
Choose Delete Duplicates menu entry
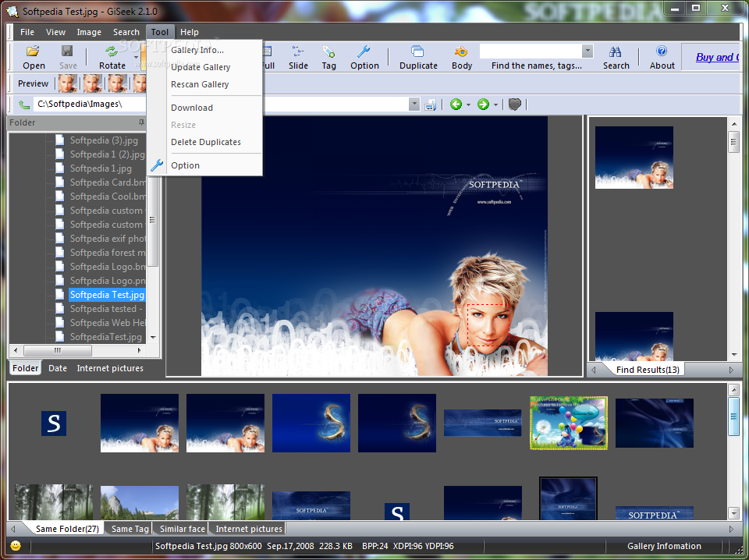pos(204,142)
